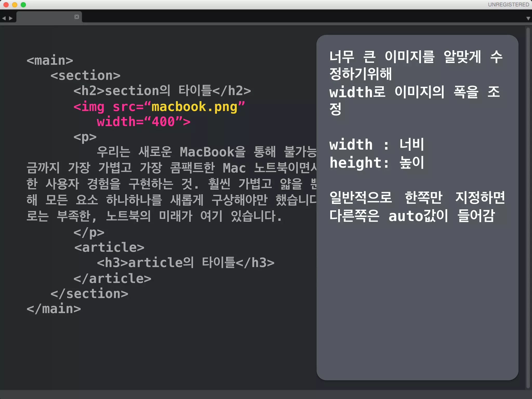Click the previous tab left arrow
Viewport: 532px width, 399px height.
pos(4,18)
